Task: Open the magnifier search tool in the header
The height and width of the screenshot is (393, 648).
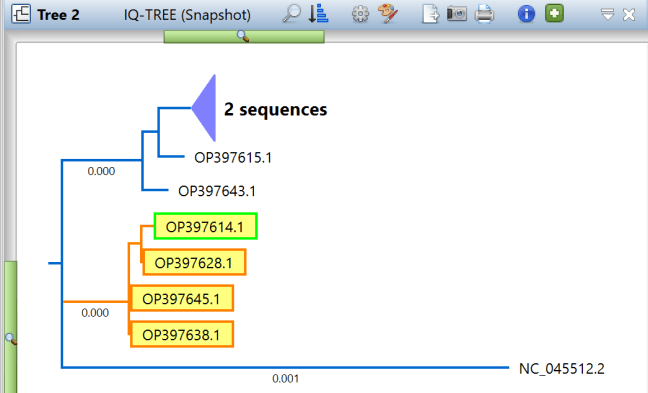Action: (292, 14)
